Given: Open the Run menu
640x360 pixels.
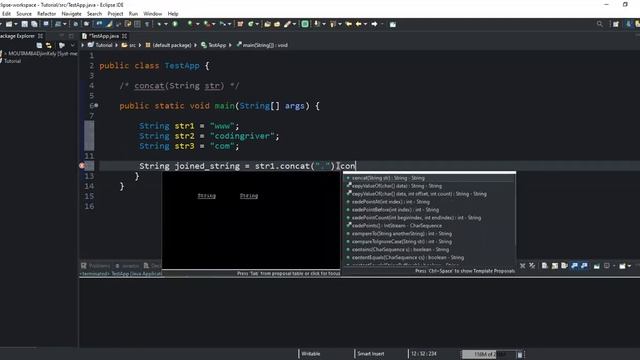Looking at the screenshot, I should (133, 14).
